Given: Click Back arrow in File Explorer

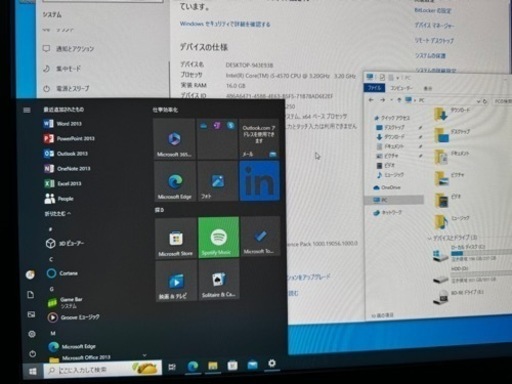Looking at the screenshot, I should [x=371, y=100].
